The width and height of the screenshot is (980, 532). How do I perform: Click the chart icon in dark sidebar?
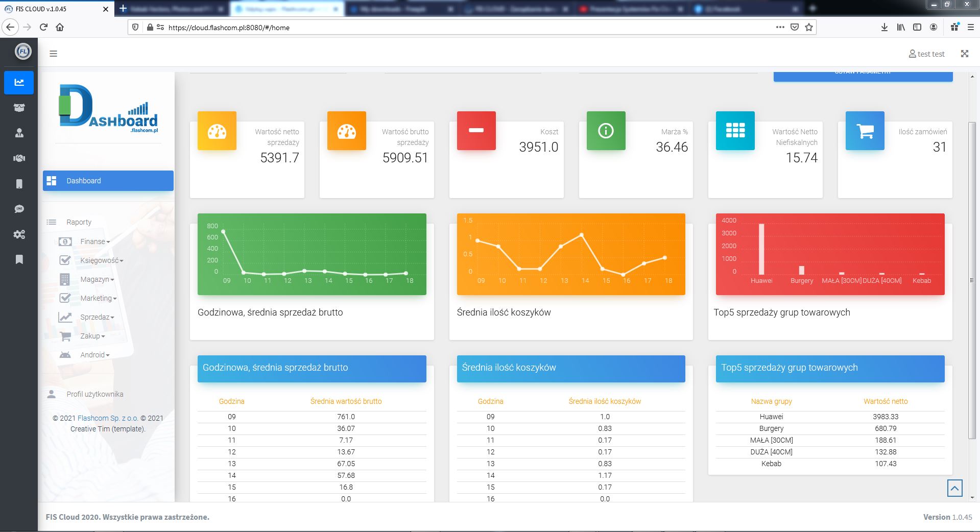[19, 83]
